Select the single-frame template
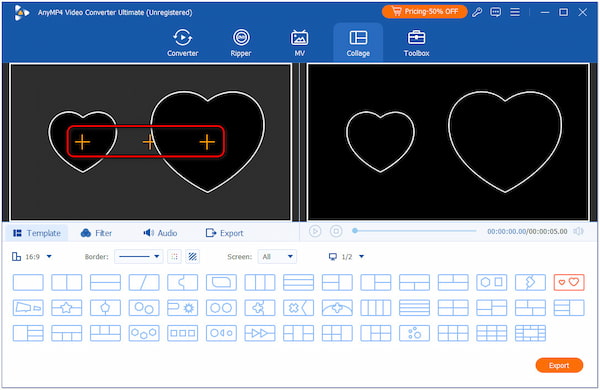This screenshot has width=600, height=390. (28, 282)
